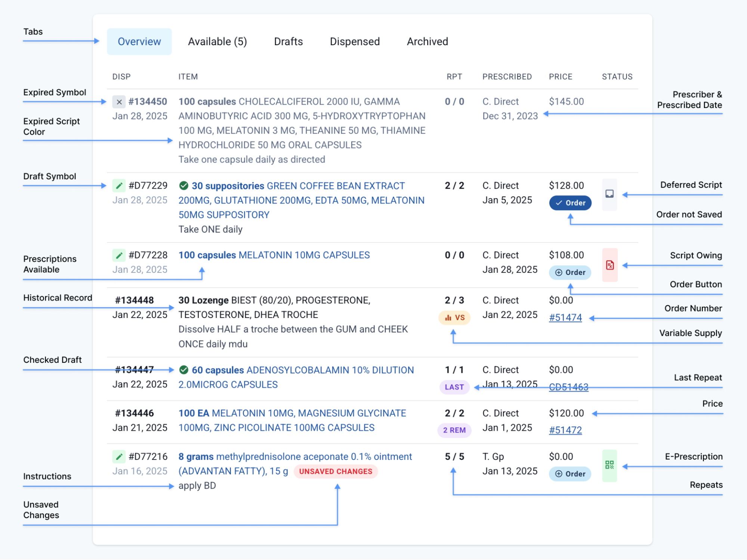This screenshot has height=560, width=747.
Task: Click the draft pencil icon beside #D77229
Action: tap(118, 185)
